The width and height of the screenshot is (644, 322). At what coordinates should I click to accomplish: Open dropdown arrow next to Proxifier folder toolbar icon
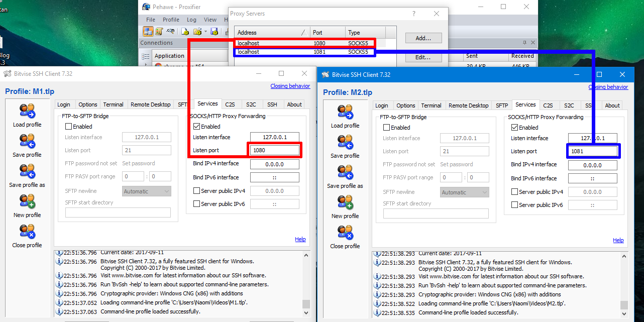[x=205, y=32]
